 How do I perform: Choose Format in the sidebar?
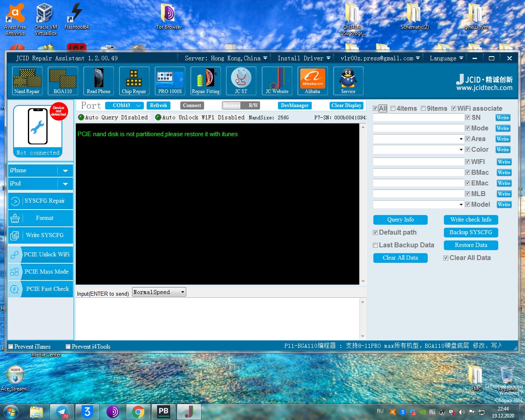tap(41, 218)
